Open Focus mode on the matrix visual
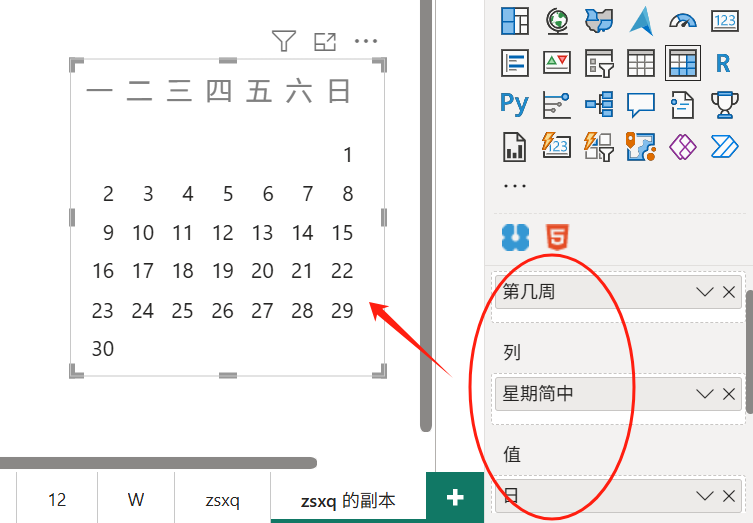The height and width of the screenshot is (523, 753). tap(325, 42)
